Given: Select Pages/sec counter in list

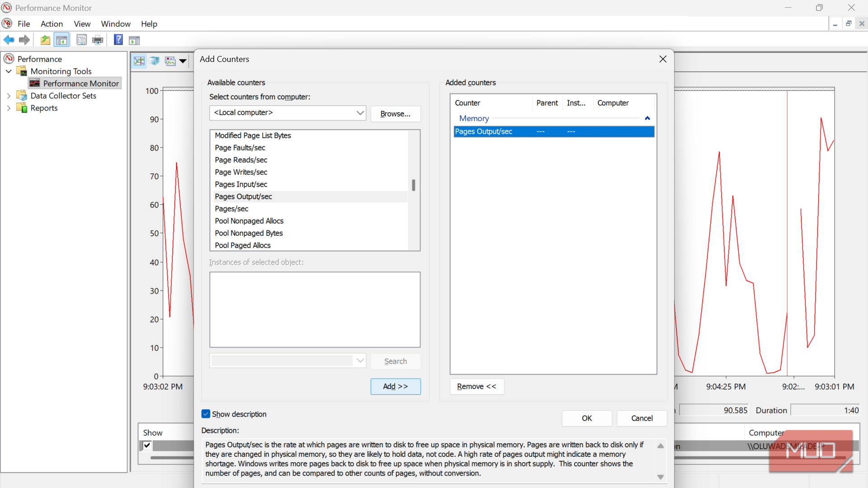Looking at the screenshot, I should point(310,209).
